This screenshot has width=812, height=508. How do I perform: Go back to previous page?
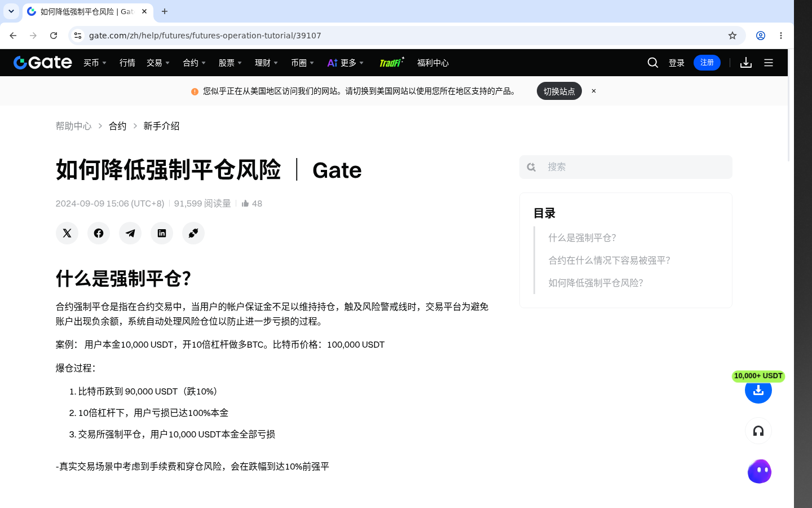[x=13, y=36]
